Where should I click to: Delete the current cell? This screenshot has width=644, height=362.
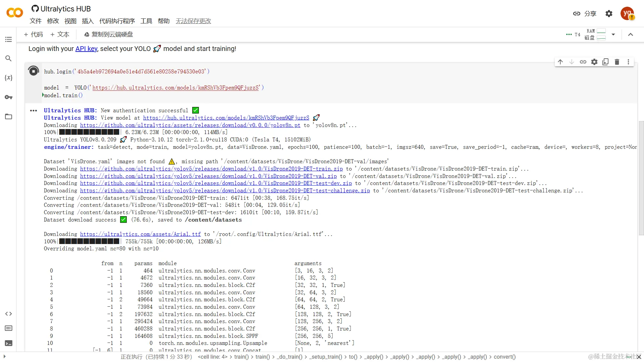(617, 62)
